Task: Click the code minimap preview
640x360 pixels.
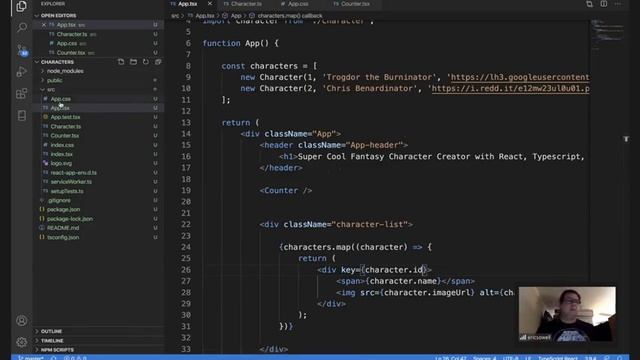Action: pyautogui.click(x=607, y=33)
